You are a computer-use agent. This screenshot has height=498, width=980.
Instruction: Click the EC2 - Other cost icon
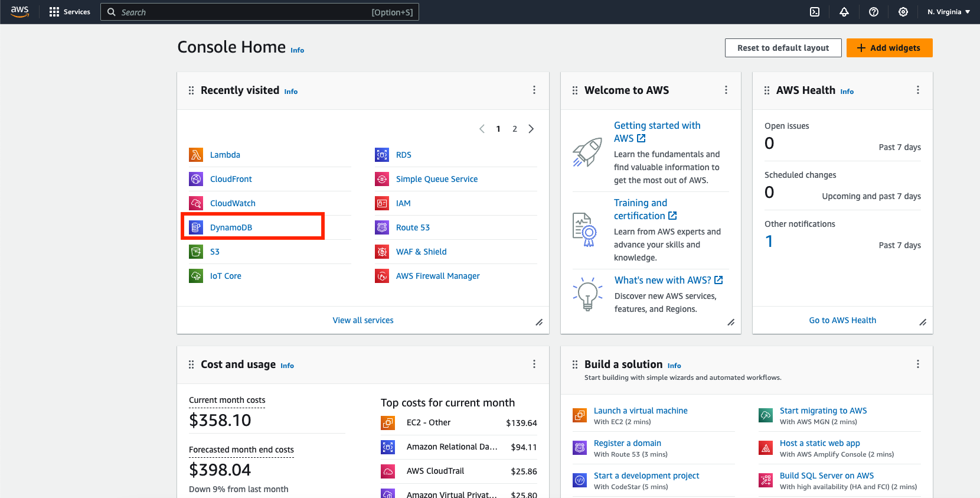(x=388, y=423)
